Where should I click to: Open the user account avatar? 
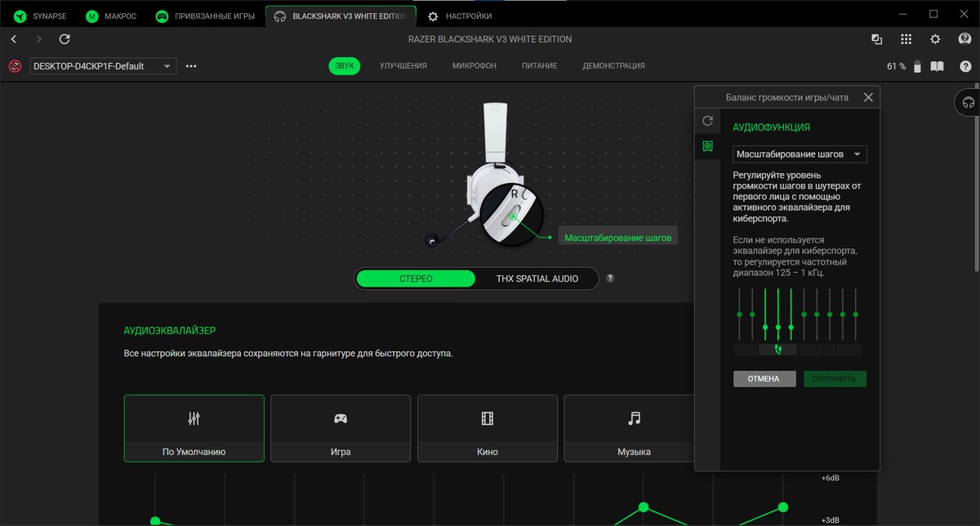point(964,39)
